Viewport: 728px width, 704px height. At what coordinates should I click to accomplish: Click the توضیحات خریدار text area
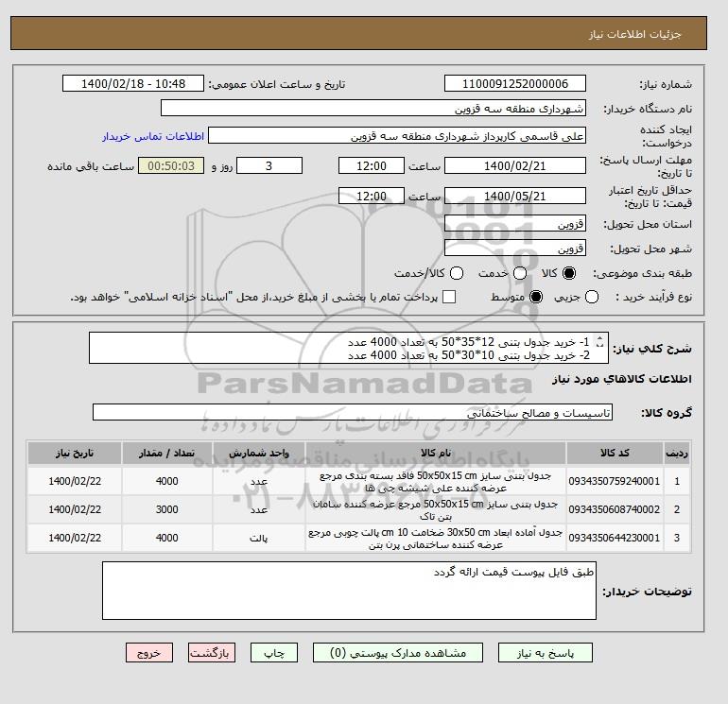click(x=349, y=591)
